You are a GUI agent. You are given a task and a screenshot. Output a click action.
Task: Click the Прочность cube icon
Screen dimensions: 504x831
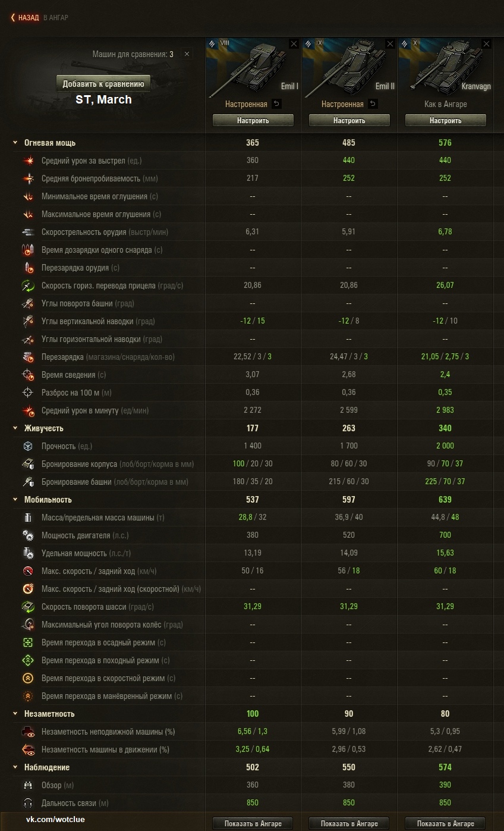click(29, 446)
